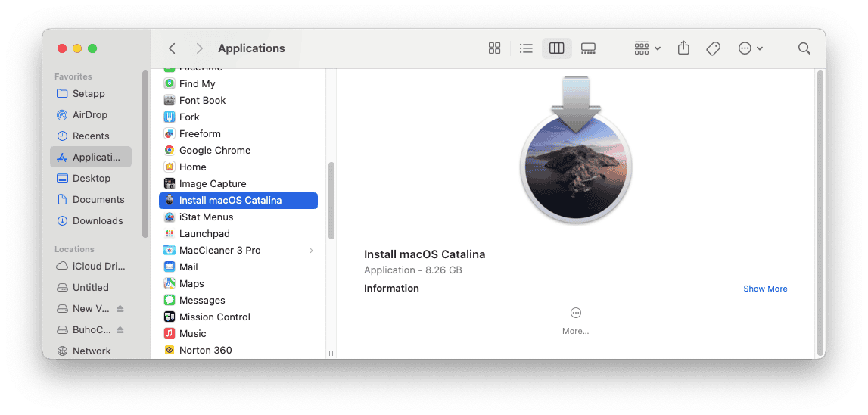Open Network in the sidebar
Image resolution: width=868 pixels, height=415 pixels.
tap(91, 351)
